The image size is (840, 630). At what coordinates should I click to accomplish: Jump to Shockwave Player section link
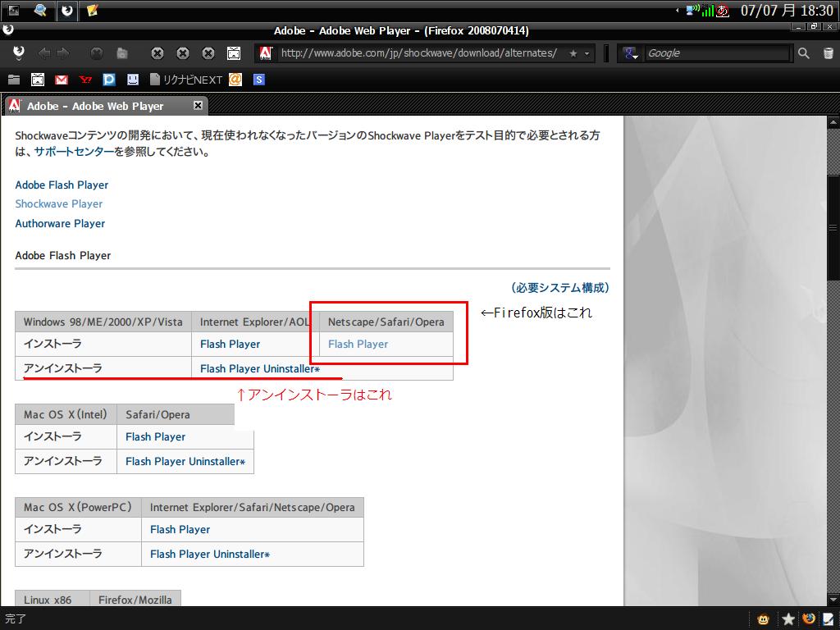point(59,204)
